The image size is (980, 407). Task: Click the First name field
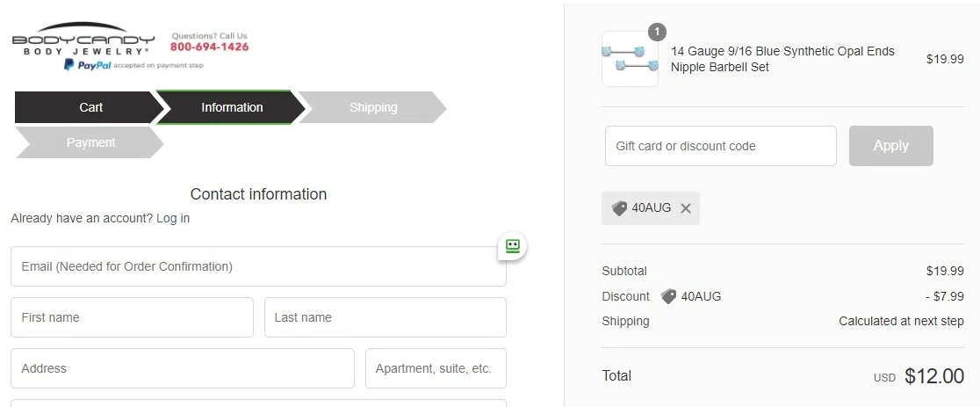pos(132,317)
